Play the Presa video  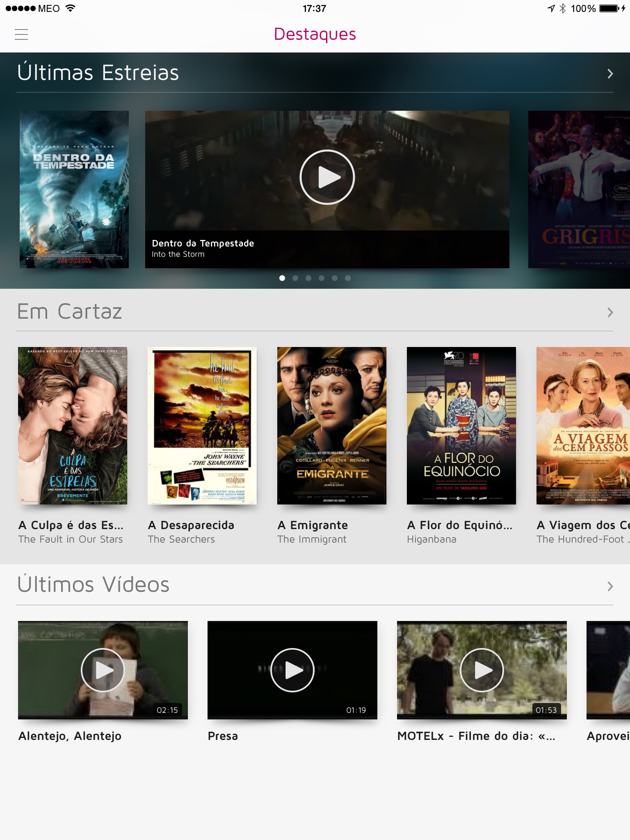click(x=292, y=670)
